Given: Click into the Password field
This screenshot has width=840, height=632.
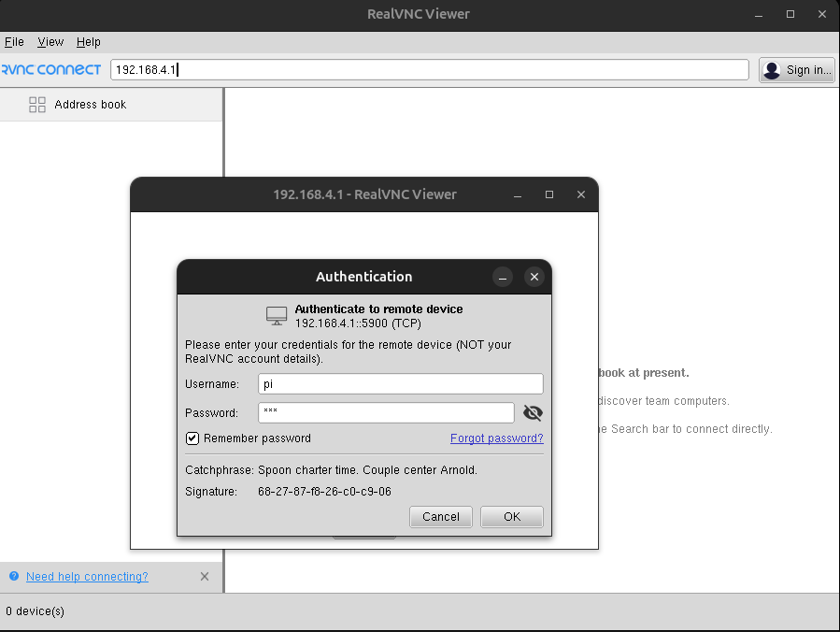Looking at the screenshot, I should [x=386, y=413].
